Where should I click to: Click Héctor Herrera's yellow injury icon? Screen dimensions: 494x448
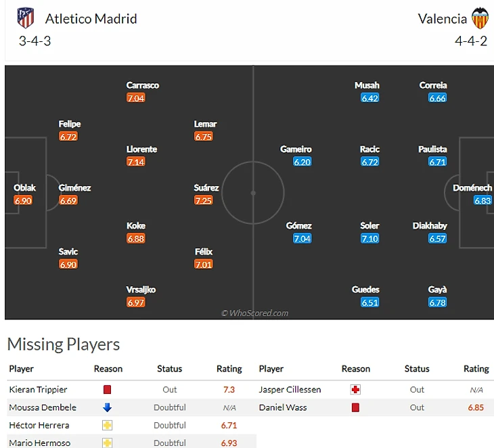pyautogui.click(x=108, y=426)
